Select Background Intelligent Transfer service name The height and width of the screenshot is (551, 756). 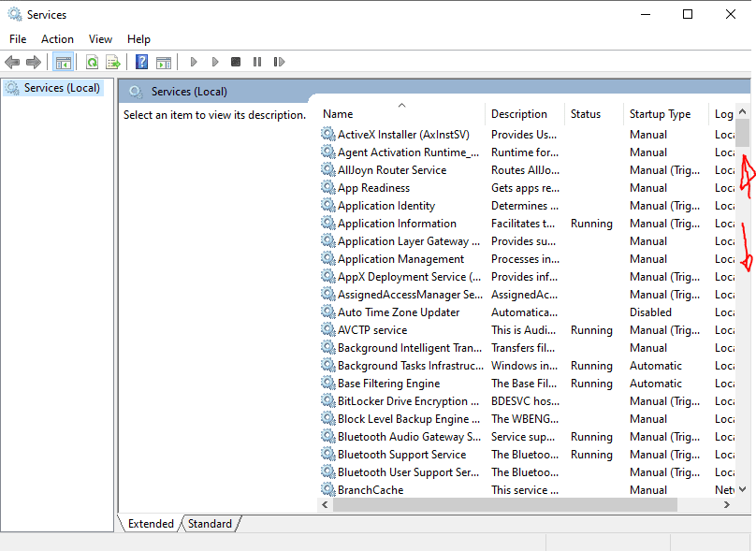coord(409,348)
